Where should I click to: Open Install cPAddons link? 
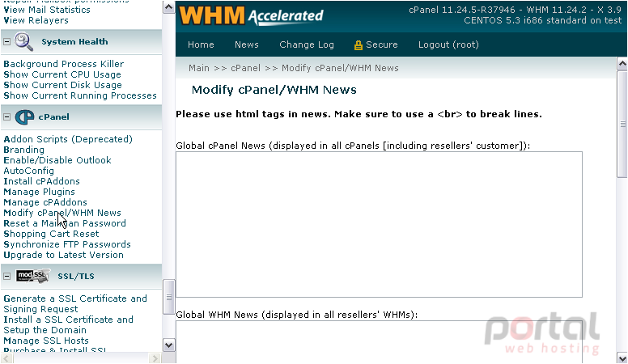(x=41, y=181)
